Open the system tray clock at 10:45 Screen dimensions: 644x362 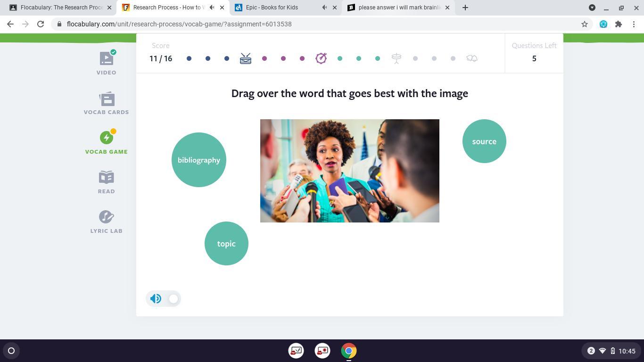point(627,351)
